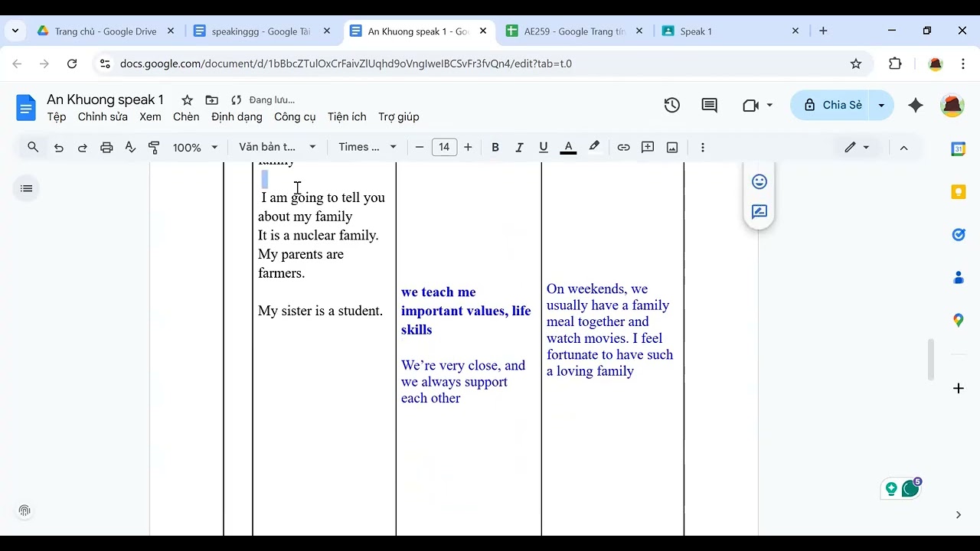Print the document with printer icon
980x551 pixels.
(106, 147)
